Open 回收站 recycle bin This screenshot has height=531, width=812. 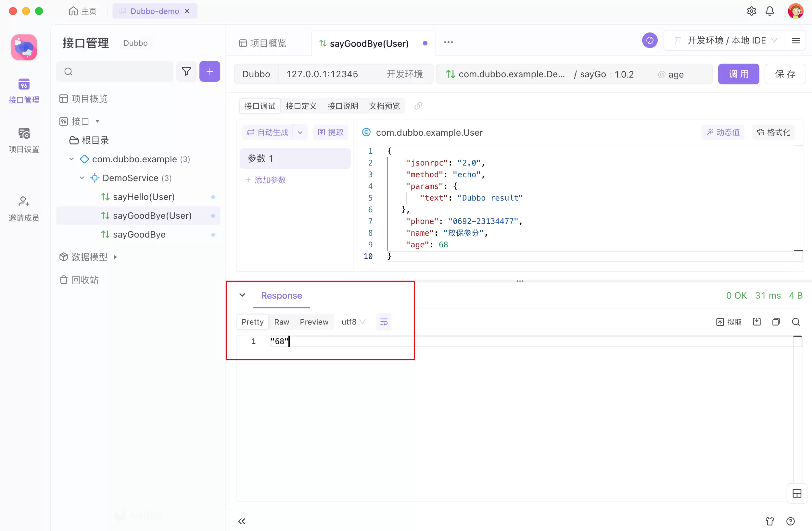pos(79,280)
